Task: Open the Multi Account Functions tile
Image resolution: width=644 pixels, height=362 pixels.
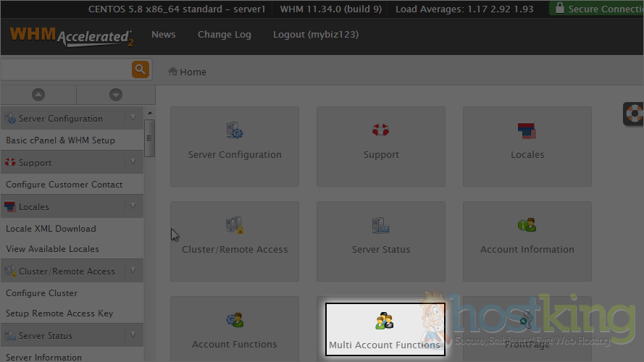Action: click(x=384, y=329)
